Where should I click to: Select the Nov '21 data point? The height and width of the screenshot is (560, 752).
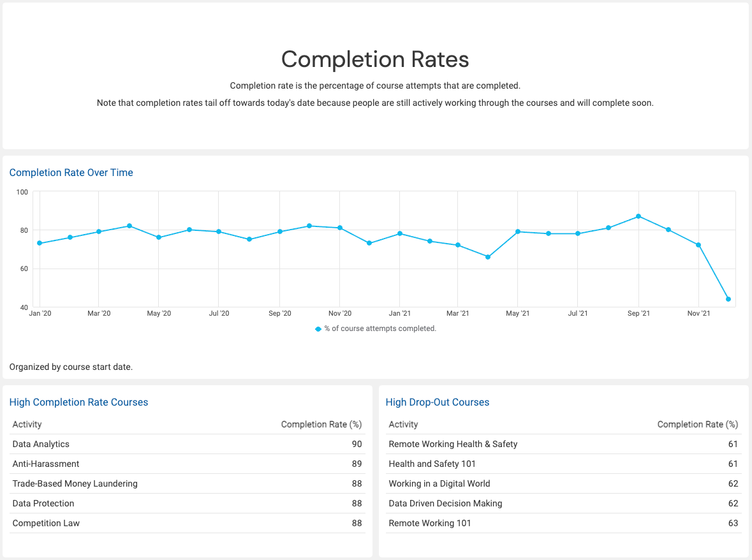point(699,245)
